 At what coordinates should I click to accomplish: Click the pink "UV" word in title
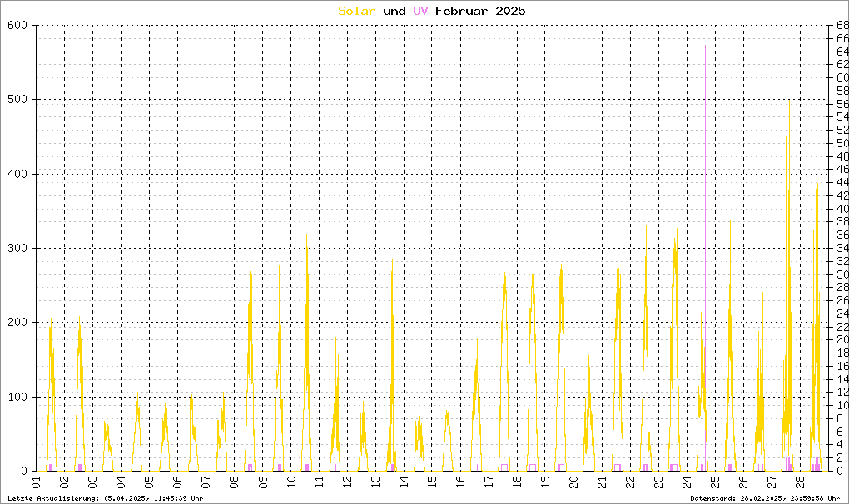click(420, 11)
